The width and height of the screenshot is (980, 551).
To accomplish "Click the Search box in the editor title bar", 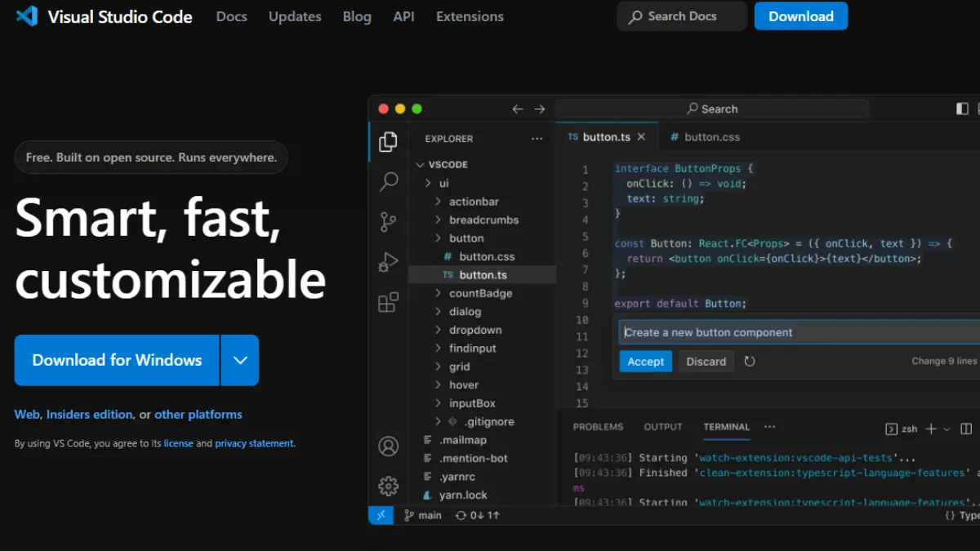I will pos(712,109).
